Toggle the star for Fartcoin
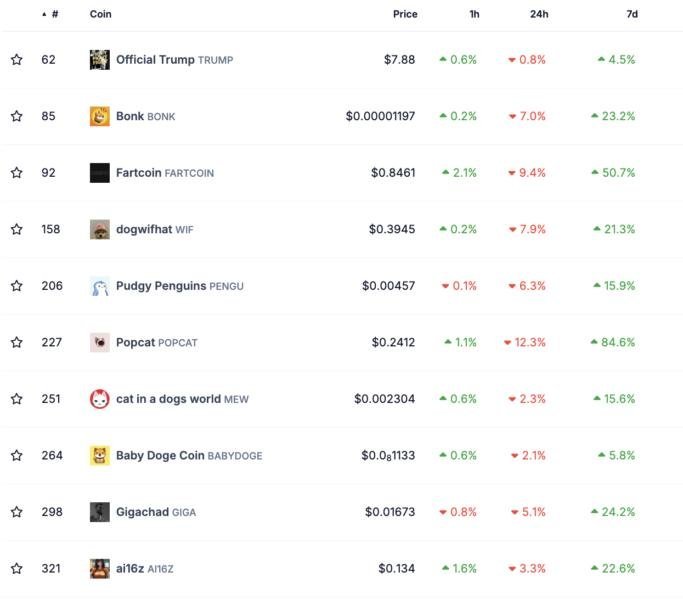Viewport: 683px width, 600px height. [17, 173]
